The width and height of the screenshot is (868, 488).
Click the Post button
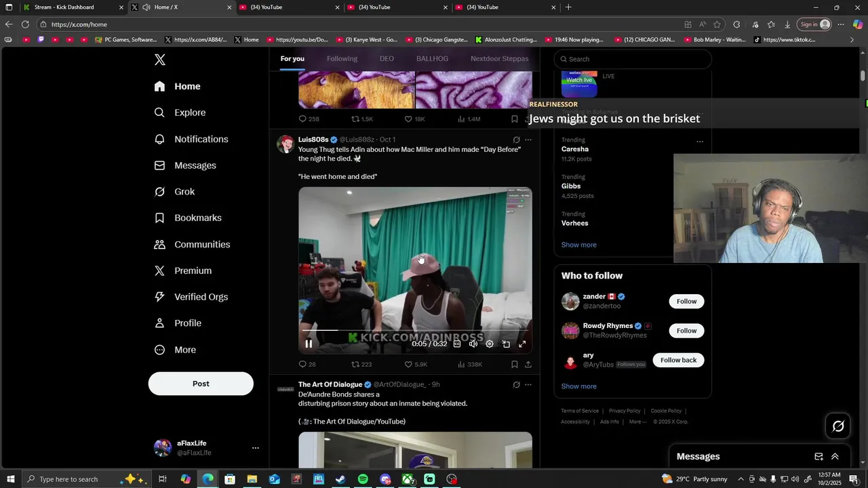201,384
